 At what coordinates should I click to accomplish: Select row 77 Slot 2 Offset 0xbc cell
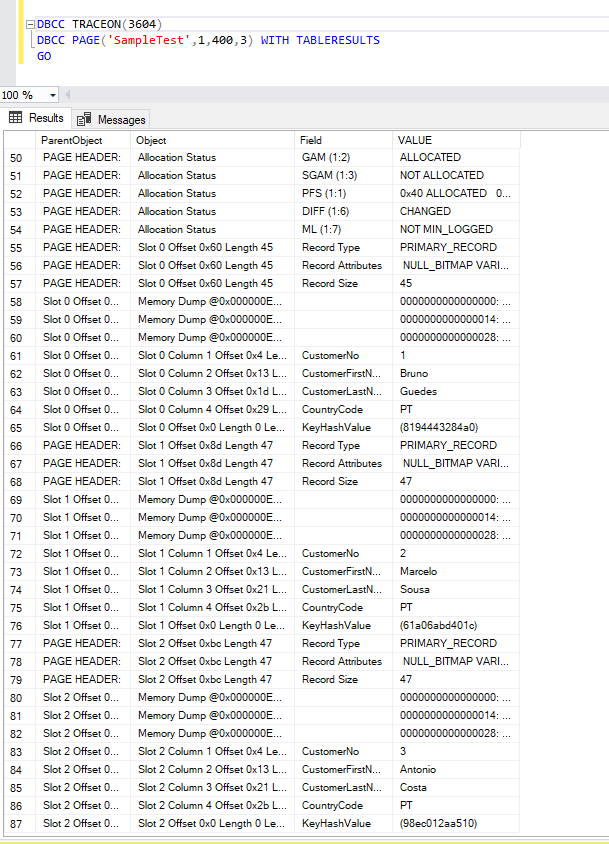212,643
